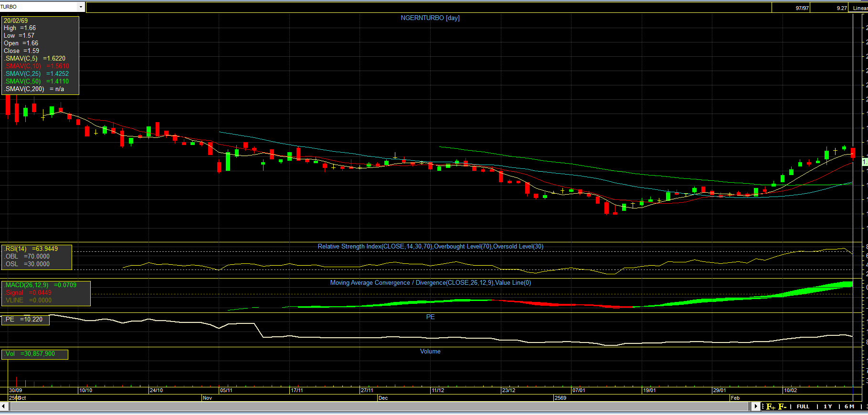Click the 17/11 date axis marker

point(297,390)
